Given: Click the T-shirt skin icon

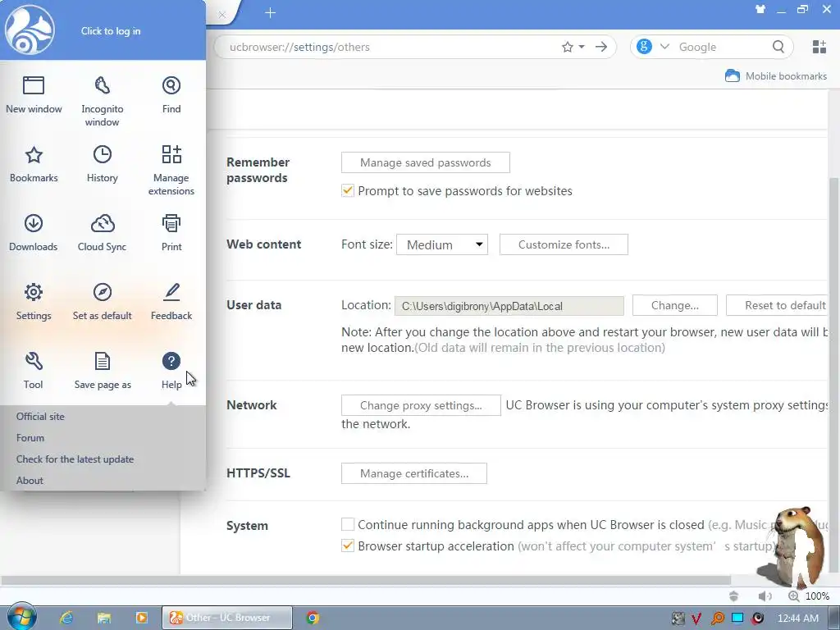Looking at the screenshot, I should click(x=760, y=9).
